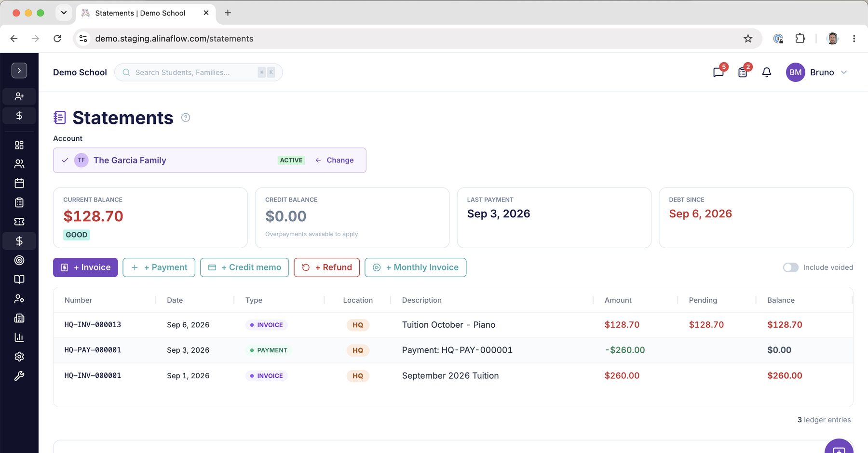Open messages icon with 5 badge

point(719,72)
